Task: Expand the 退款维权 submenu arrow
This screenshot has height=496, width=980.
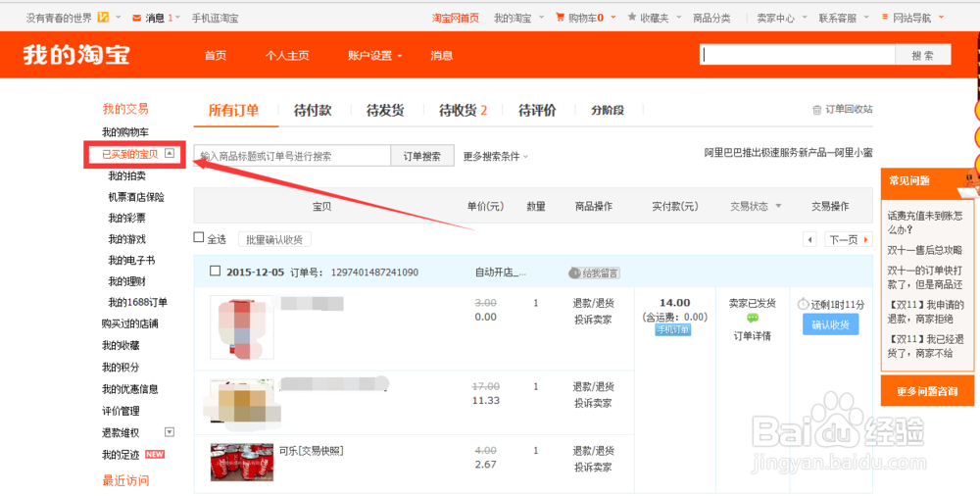Action: [169, 432]
